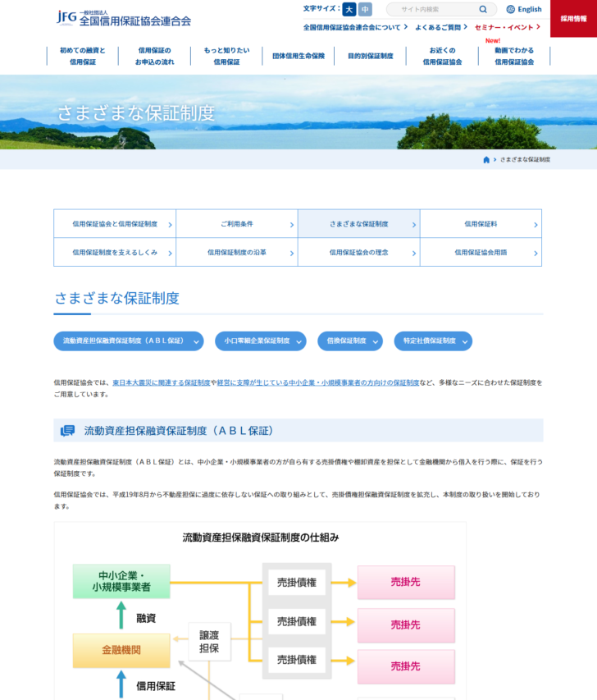Click the 譲渡担保 diagram box

(209, 642)
